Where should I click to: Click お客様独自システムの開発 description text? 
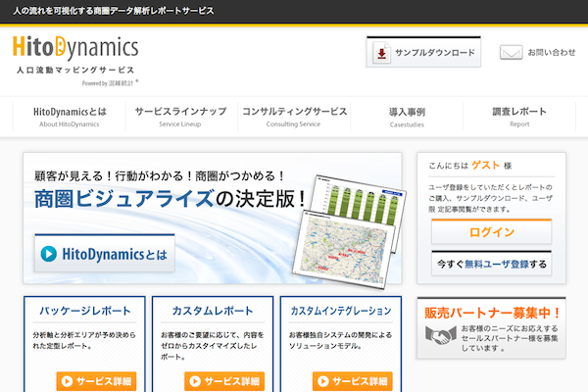[x=340, y=340]
